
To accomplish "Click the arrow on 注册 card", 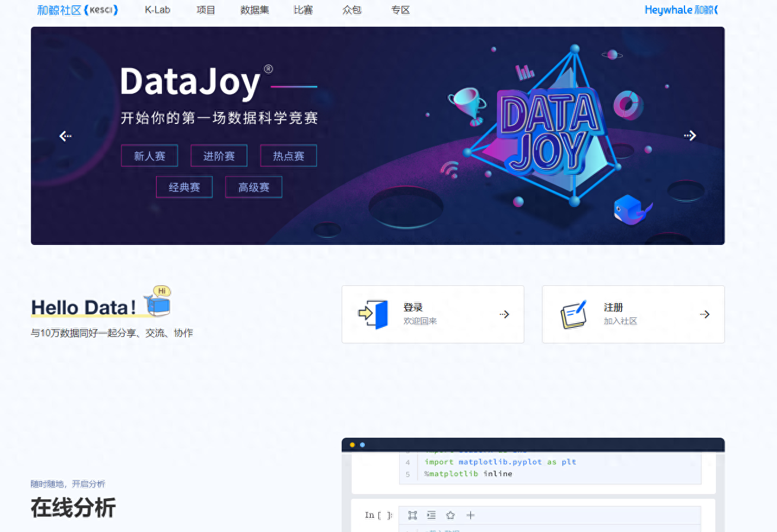I will click(705, 314).
